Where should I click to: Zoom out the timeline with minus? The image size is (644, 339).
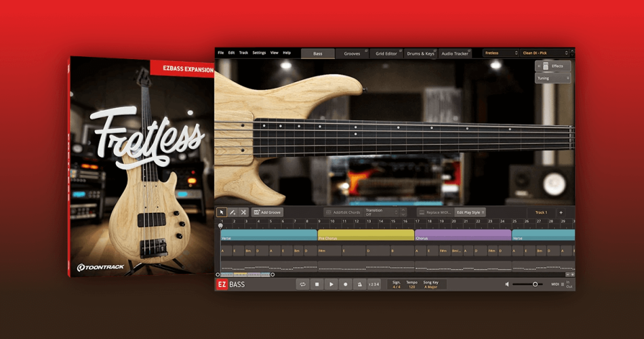(x=567, y=275)
